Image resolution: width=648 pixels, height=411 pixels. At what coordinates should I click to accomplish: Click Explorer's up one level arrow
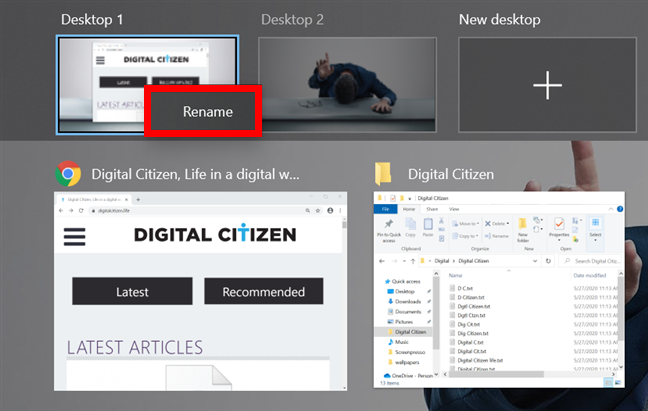click(412, 261)
